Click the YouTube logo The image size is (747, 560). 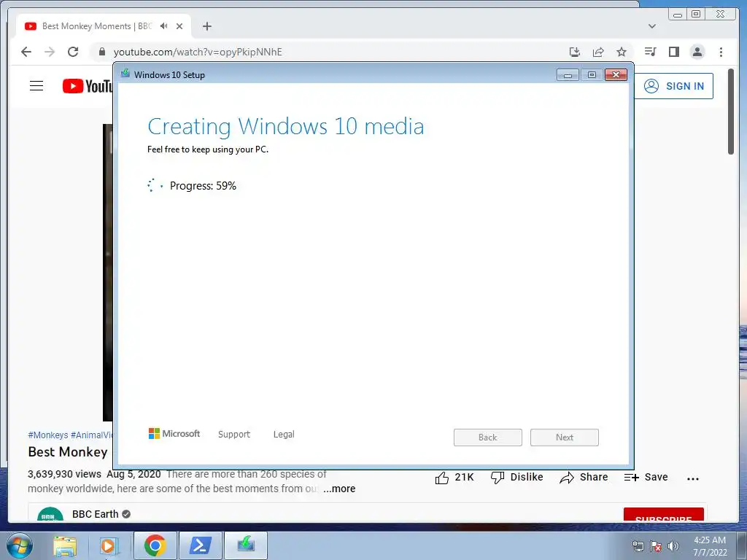(x=88, y=86)
